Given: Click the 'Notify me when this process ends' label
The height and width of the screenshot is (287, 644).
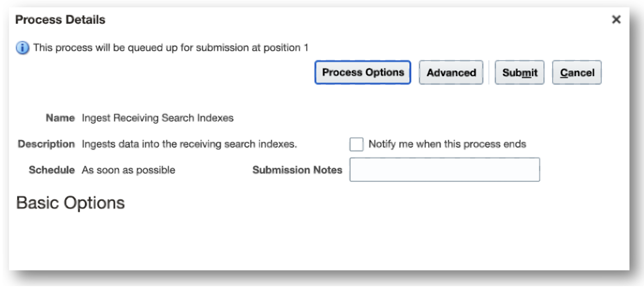Looking at the screenshot, I should [x=447, y=144].
